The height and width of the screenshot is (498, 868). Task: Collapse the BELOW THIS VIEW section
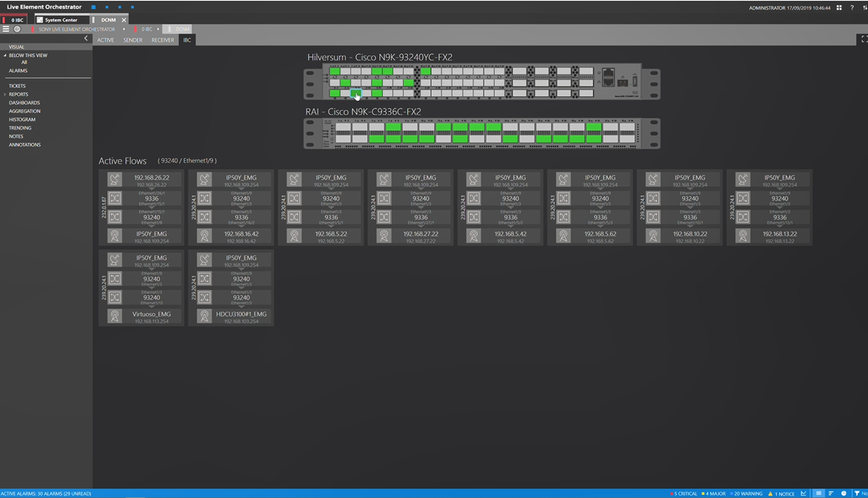click(x=5, y=55)
